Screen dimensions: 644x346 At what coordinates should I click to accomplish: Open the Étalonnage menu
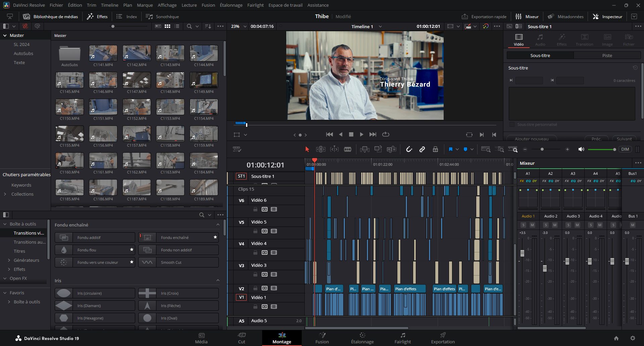pyautogui.click(x=231, y=5)
